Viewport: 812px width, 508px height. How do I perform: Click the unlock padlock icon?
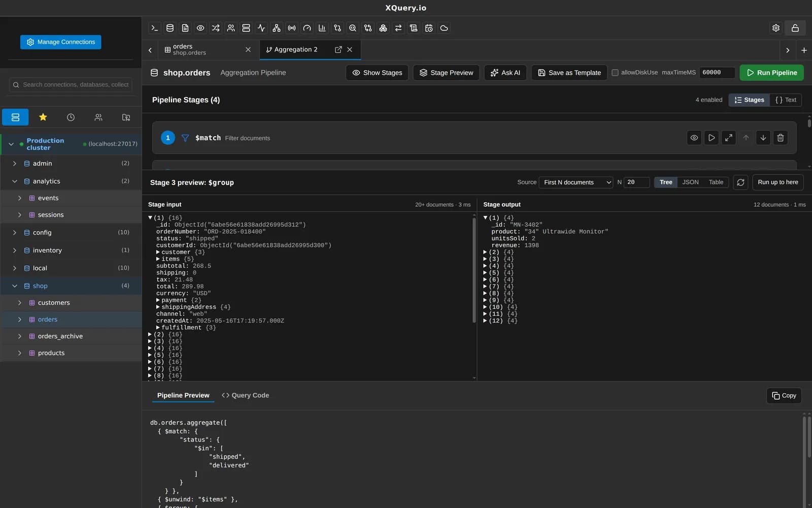(x=795, y=28)
